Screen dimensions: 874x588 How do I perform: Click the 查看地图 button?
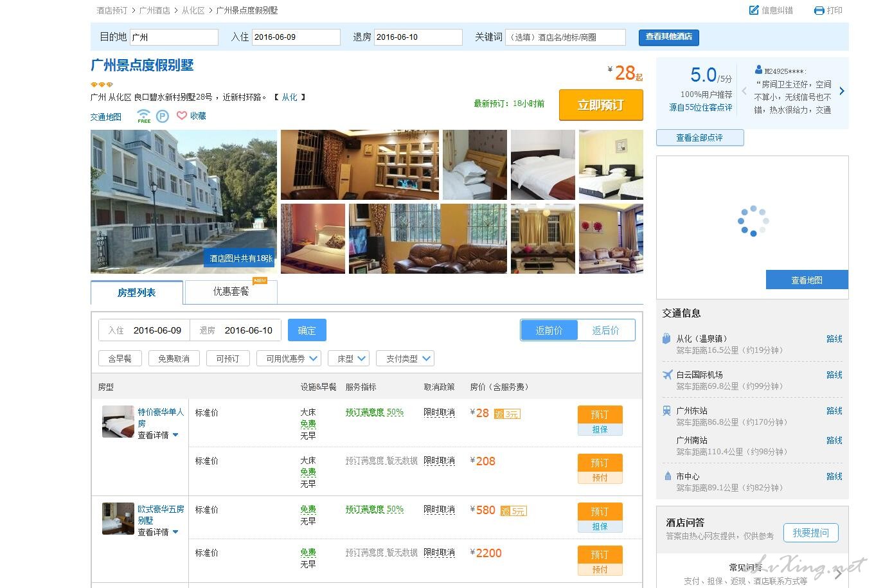coord(807,280)
